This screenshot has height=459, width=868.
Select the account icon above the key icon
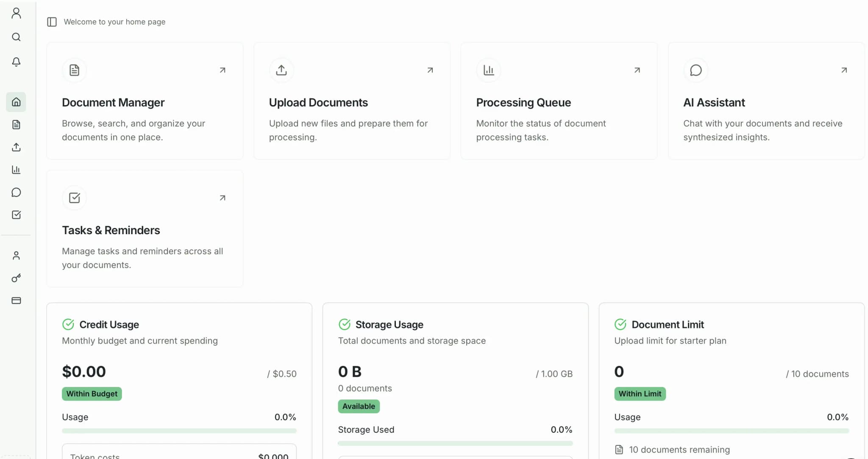(16, 255)
